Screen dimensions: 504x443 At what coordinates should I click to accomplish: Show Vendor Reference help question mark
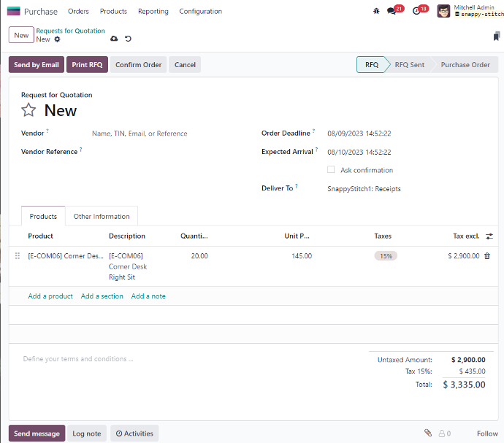click(x=81, y=150)
